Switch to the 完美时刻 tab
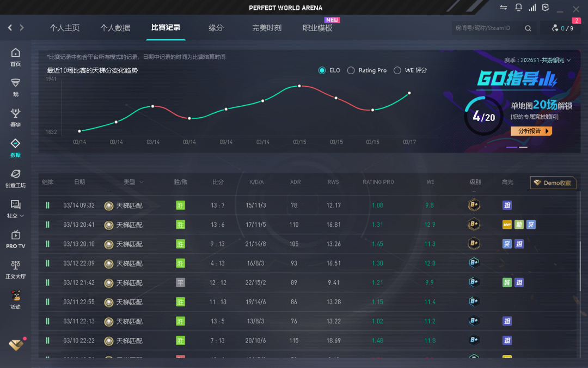 267,28
